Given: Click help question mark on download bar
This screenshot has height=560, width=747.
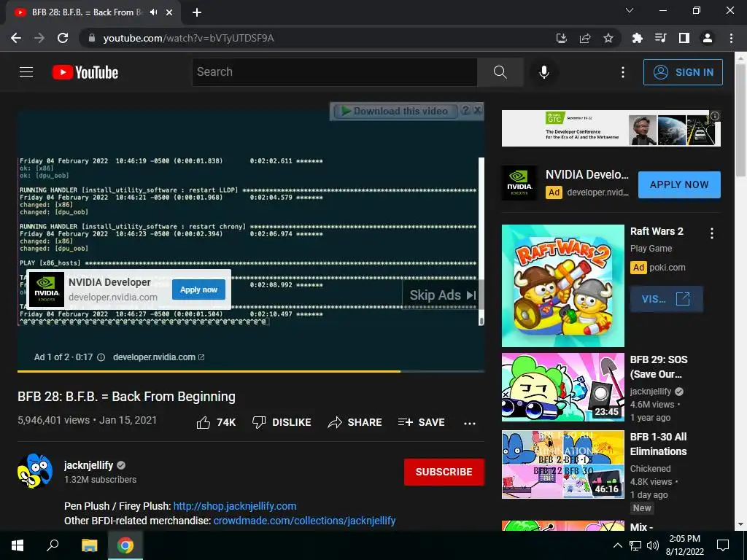Looking at the screenshot, I should [465, 111].
